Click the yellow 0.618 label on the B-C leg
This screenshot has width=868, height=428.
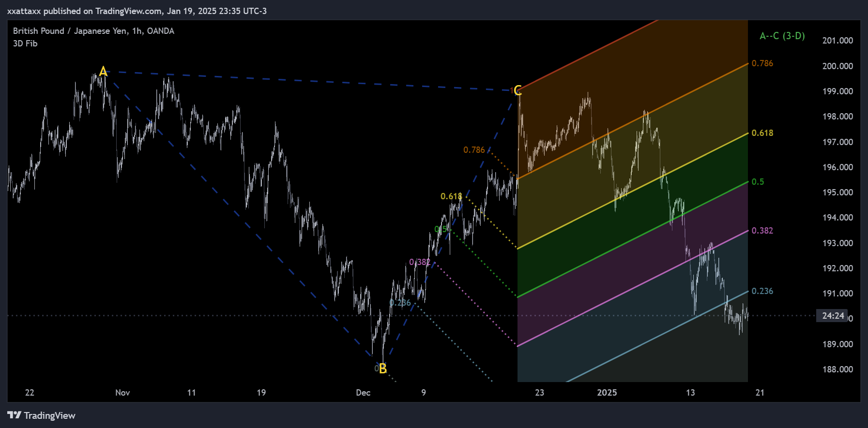tap(451, 196)
